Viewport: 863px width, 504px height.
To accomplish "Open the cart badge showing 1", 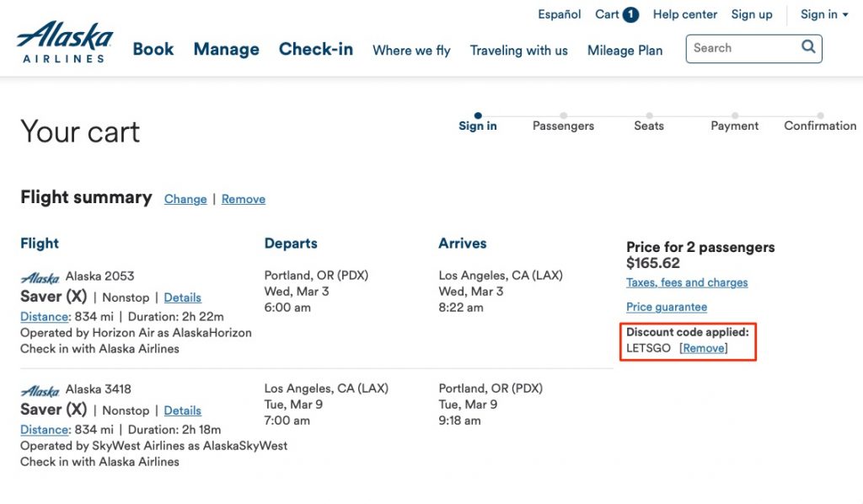I will tap(630, 14).
